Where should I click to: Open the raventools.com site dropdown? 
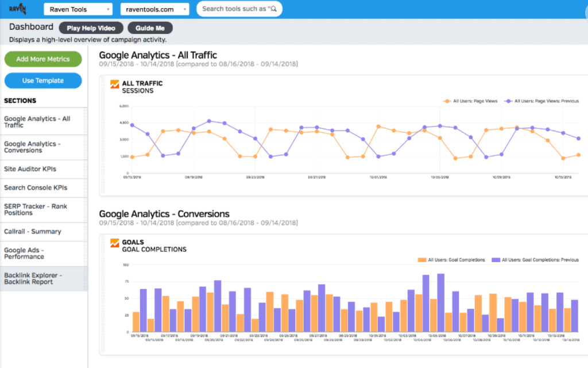point(154,9)
